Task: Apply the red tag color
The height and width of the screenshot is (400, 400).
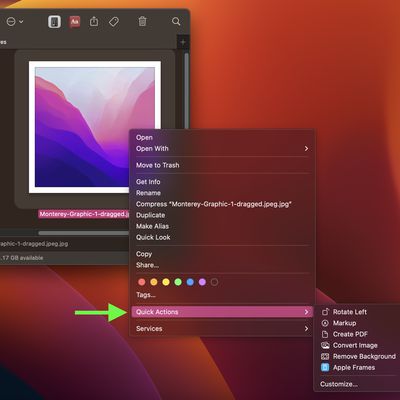Action: (x=142, y=282)
